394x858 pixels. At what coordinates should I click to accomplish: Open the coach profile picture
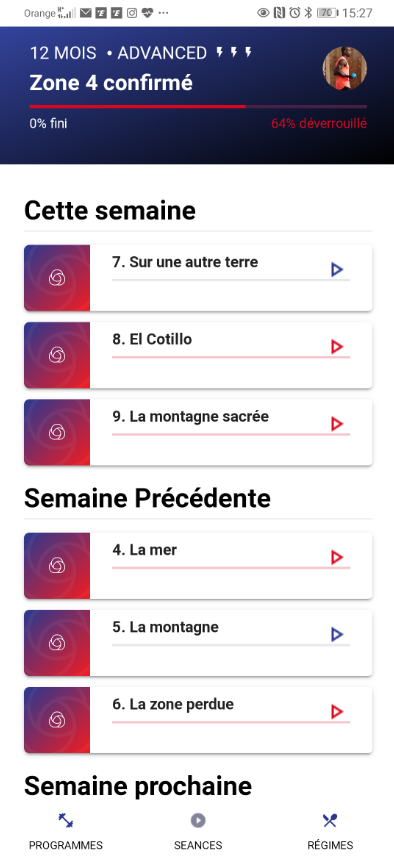(345, 68)
